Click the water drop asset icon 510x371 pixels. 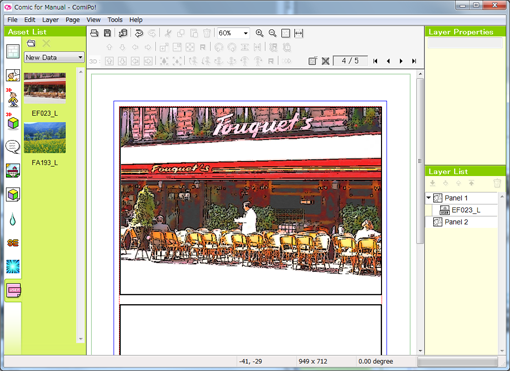tap(13, 219)
